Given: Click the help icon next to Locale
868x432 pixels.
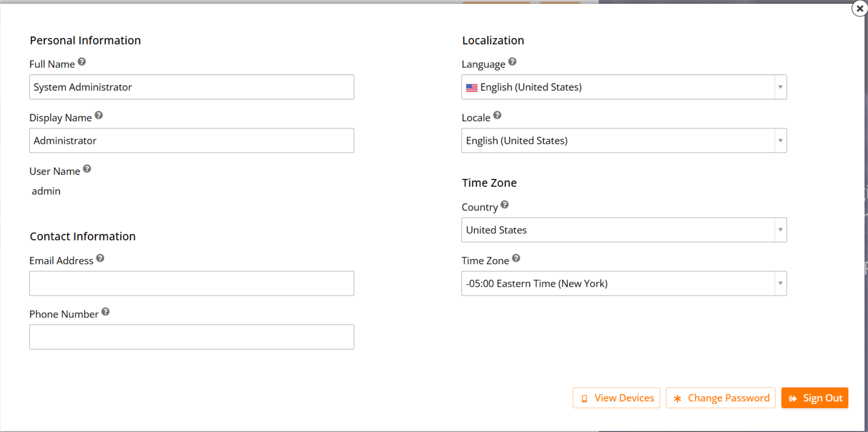Looking at the screenshot, I should click(x=497, y=115).
